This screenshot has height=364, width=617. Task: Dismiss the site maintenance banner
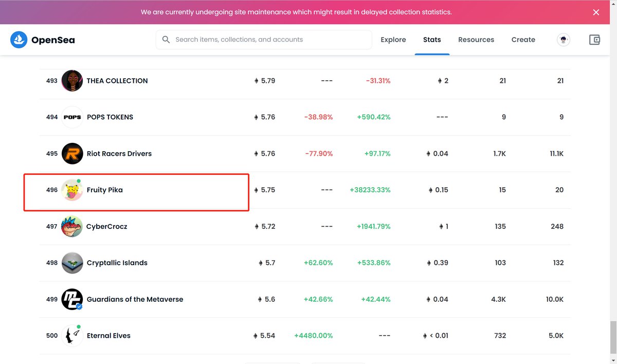pos(596,12)
